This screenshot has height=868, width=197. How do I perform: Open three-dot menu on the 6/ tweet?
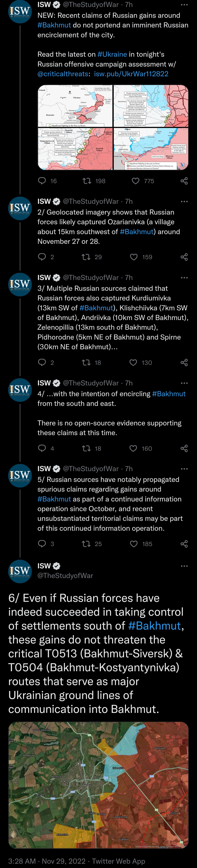coord(184,566)
